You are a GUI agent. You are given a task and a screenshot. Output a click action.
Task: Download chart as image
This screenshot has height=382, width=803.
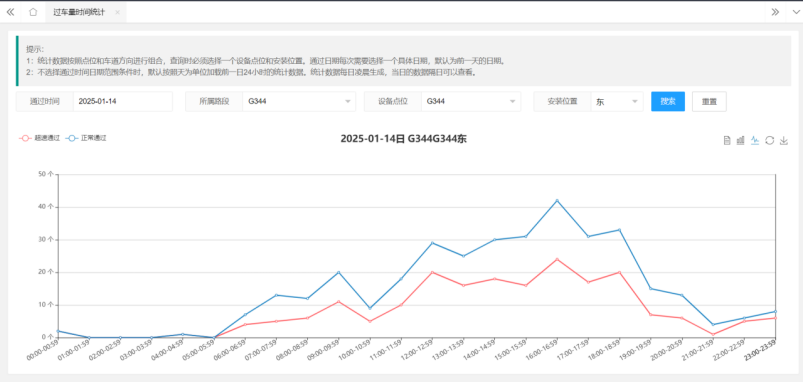(x=784, y=140)
